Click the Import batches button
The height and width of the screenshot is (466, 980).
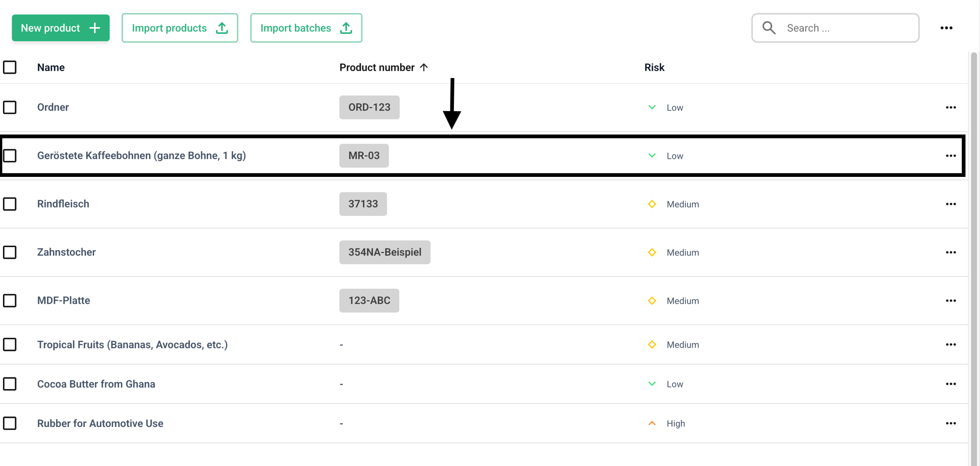pyautogui.click(x=306, y=28)
